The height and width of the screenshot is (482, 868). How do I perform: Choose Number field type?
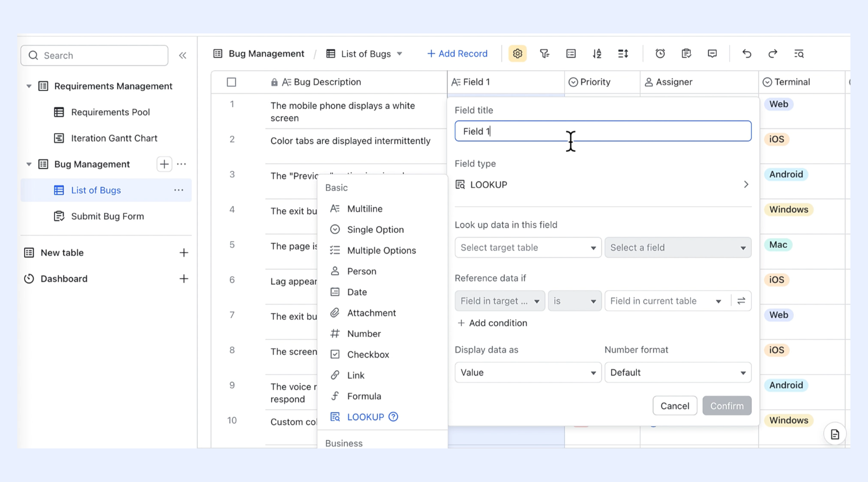click(382, 334)
